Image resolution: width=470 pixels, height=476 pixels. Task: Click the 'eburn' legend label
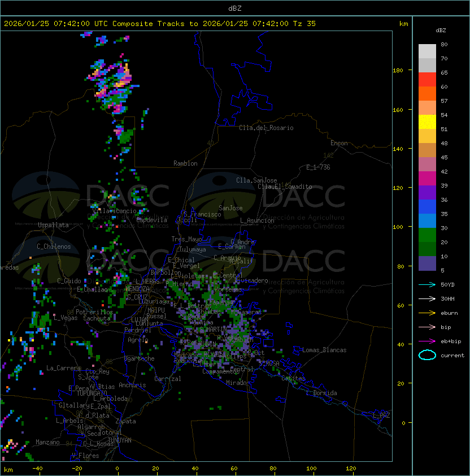click(449, 313)
